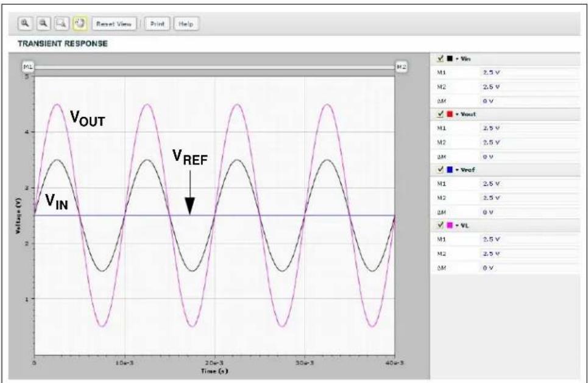Toggle the Vref trace checkbox

coord(441,169)
